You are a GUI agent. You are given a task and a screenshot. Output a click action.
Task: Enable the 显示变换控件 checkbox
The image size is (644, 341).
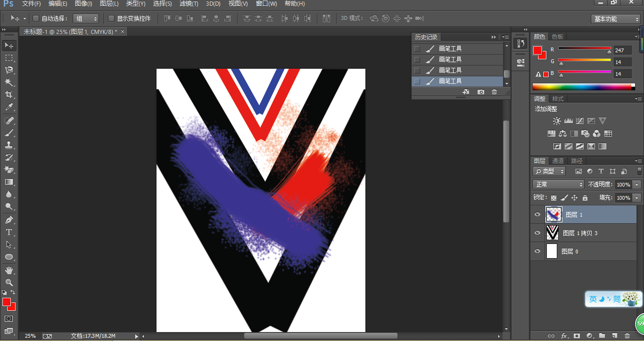coord(111,19)
